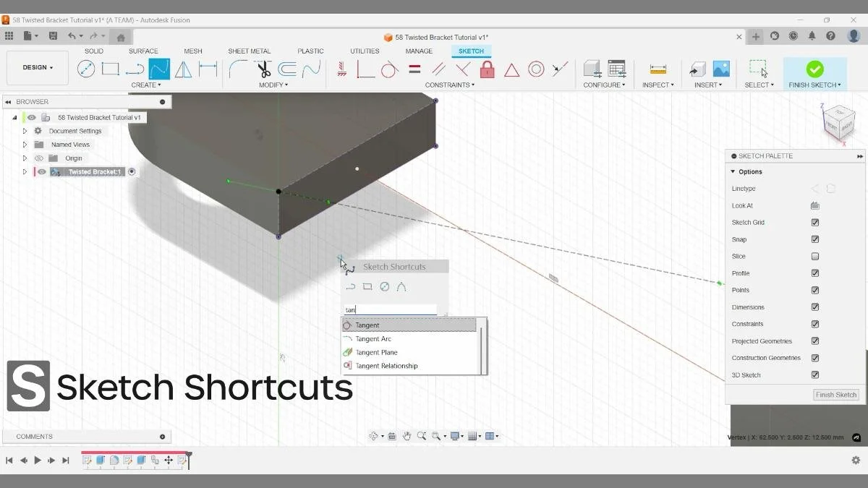Enable the Slice option in Sketch Palette

pyautogui.click(x=815, y=256)
